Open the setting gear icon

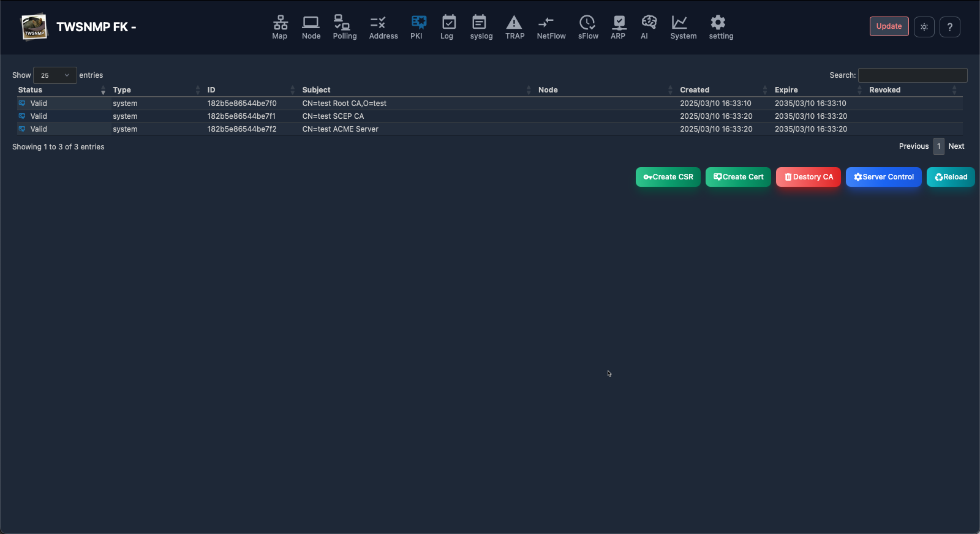718,23
